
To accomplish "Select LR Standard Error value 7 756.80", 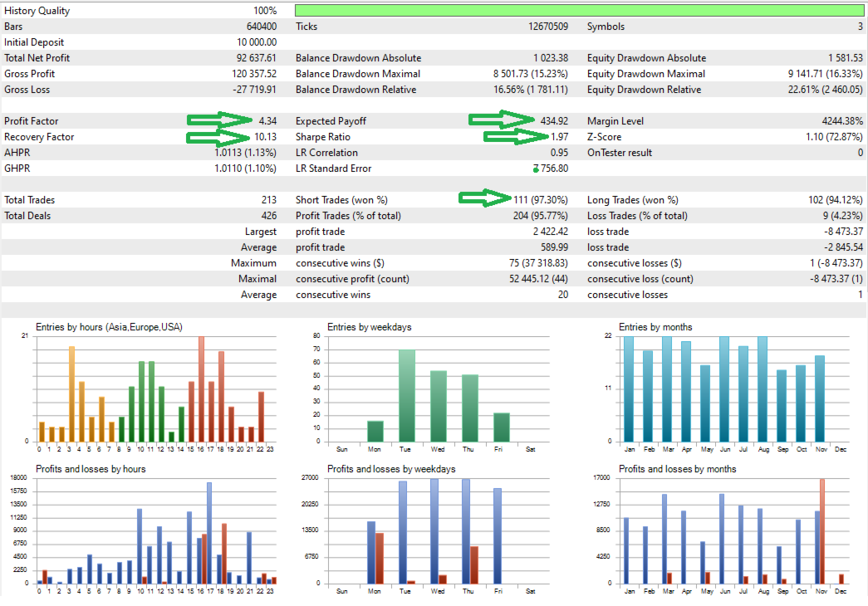I will coord(550,169).
